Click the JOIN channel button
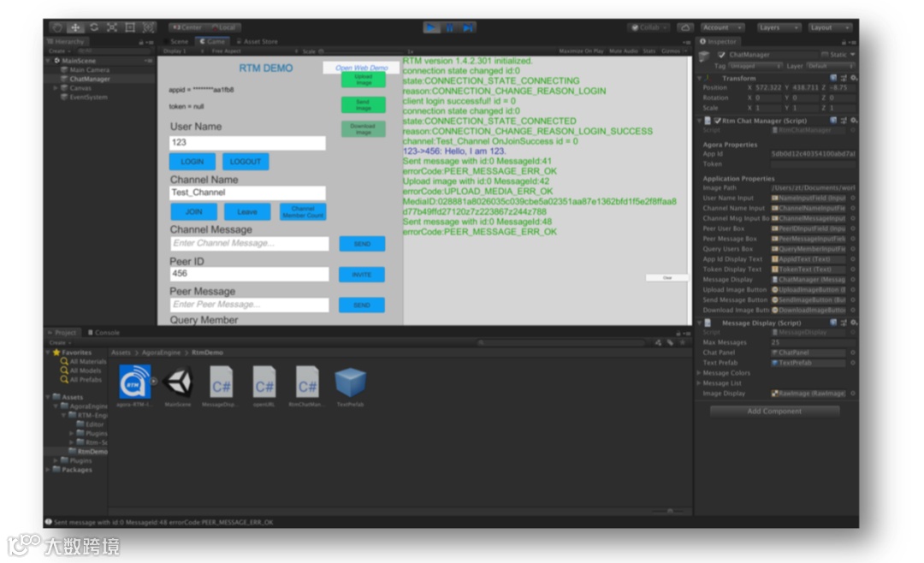This screenshot has width=924, height=563. [194, 211]
